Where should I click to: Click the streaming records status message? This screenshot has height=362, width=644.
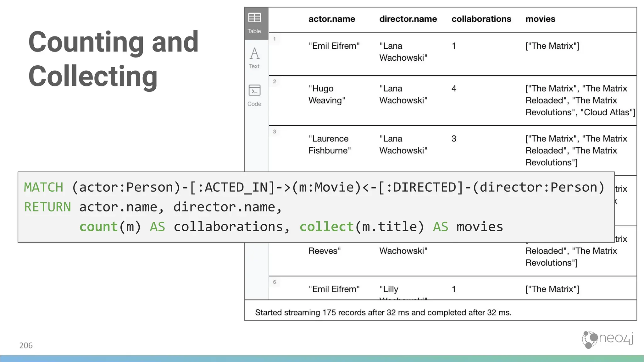(383, 312)
